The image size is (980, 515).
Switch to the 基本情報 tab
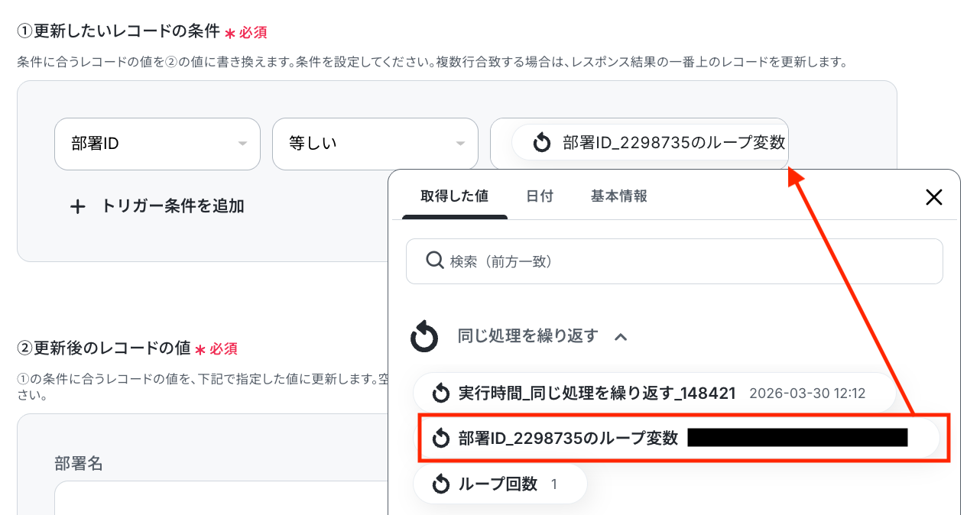click(x=618, y=196)
